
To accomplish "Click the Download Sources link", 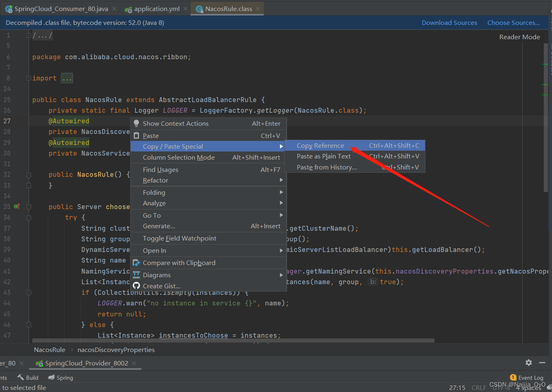I will 449,23.
